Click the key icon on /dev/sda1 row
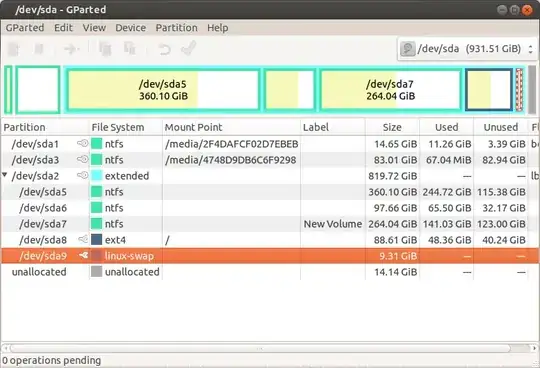Screen dimensions: 540x368 (x=83, y=143)
